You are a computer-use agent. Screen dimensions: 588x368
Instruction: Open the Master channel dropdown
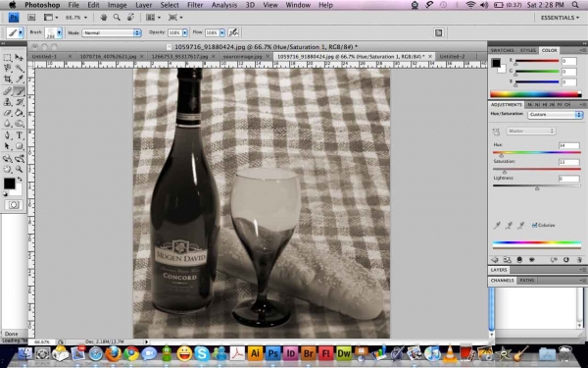pyautogui.click(x=530, y=131)
